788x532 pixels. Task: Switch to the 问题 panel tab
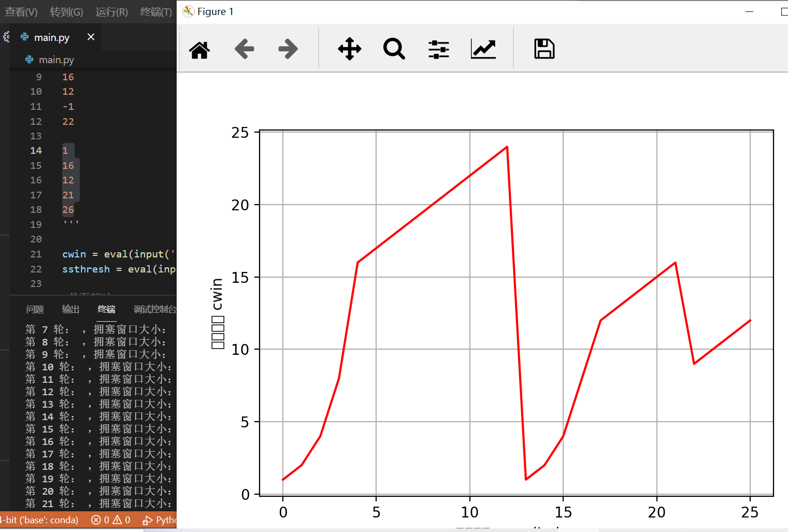click(x=35, y=309)
